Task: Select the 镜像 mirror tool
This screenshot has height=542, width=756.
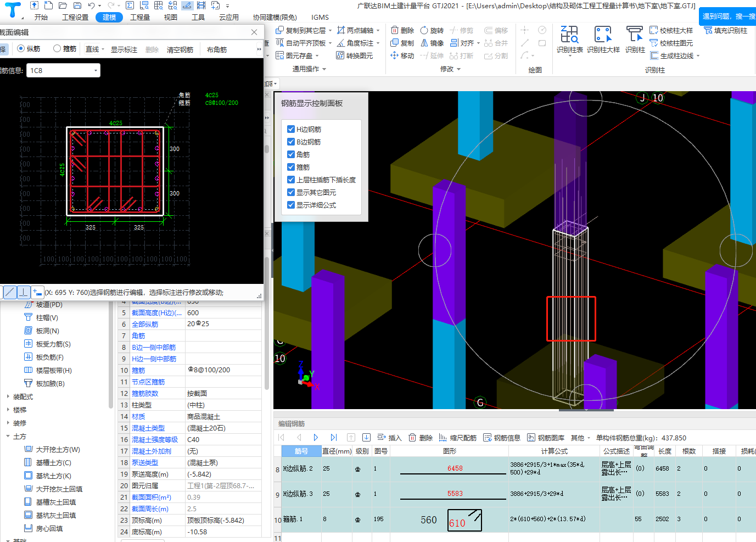Action: (432, 43)
